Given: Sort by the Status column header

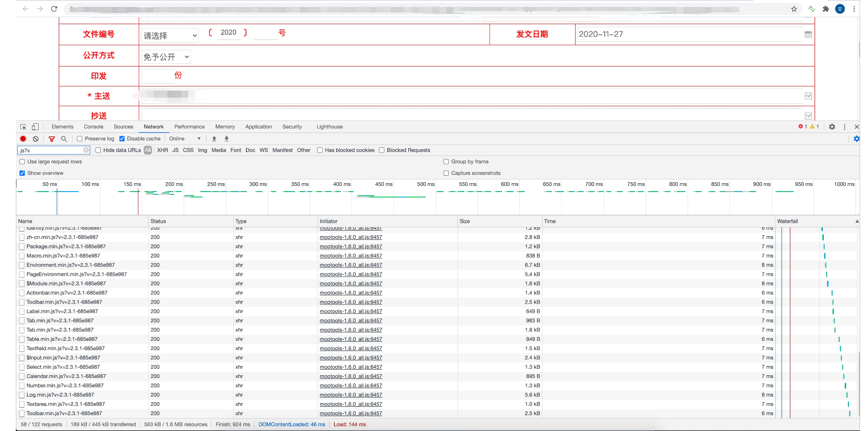Looking at the screenshot, I should [191, 221].
